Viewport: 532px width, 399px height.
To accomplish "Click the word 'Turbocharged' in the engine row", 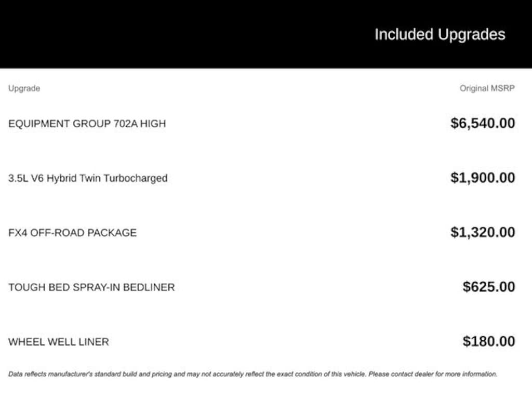I will [x=135, y=178].
